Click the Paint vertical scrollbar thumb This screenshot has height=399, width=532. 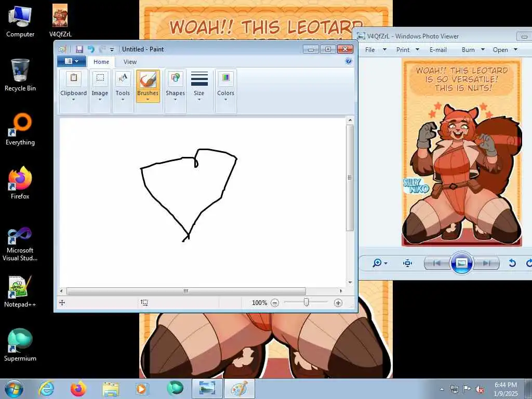pos(350,178)
